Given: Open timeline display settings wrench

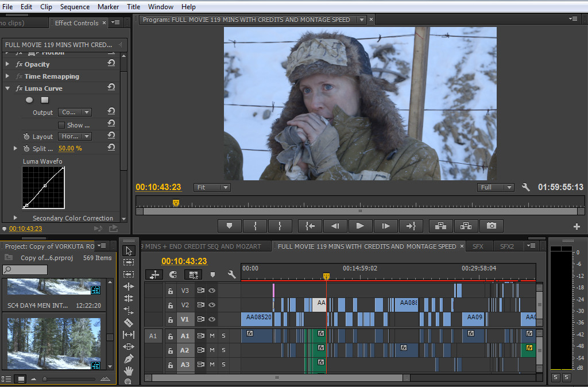Looking at the screenshot, I should coord(232,274).
